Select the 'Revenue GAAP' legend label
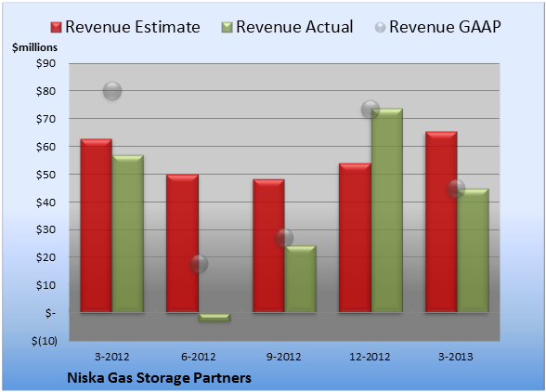The width and height of the screenshot is (546, 392). pos(445,27)
